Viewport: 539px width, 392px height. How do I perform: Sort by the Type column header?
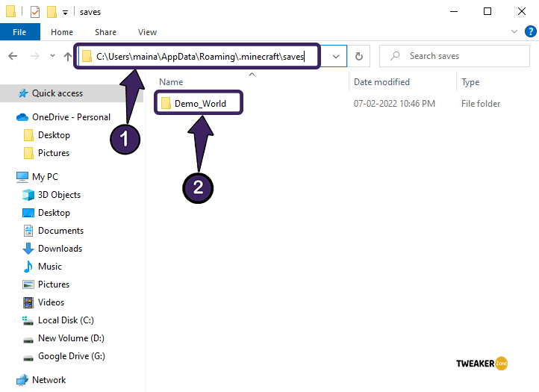[x=470, y=82]
